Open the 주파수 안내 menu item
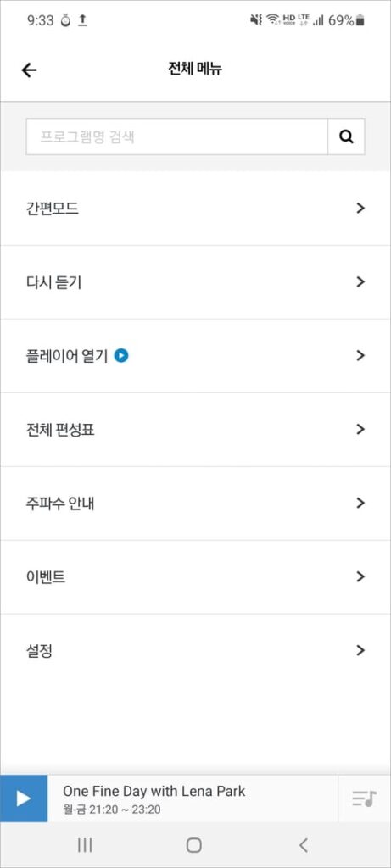This screenshot has height=868, width=391. pyautogui.click(x=195, y=504)
